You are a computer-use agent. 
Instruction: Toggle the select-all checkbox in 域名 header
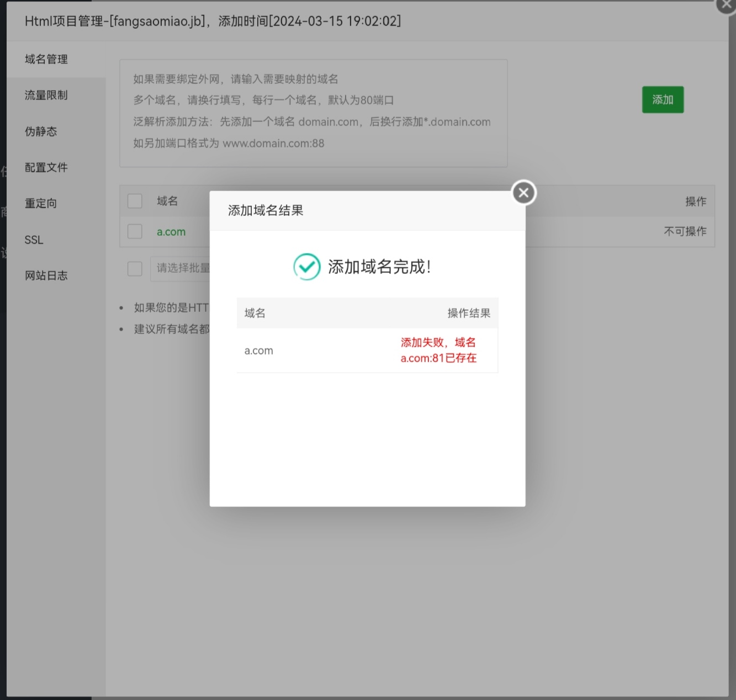click(135, 201)
